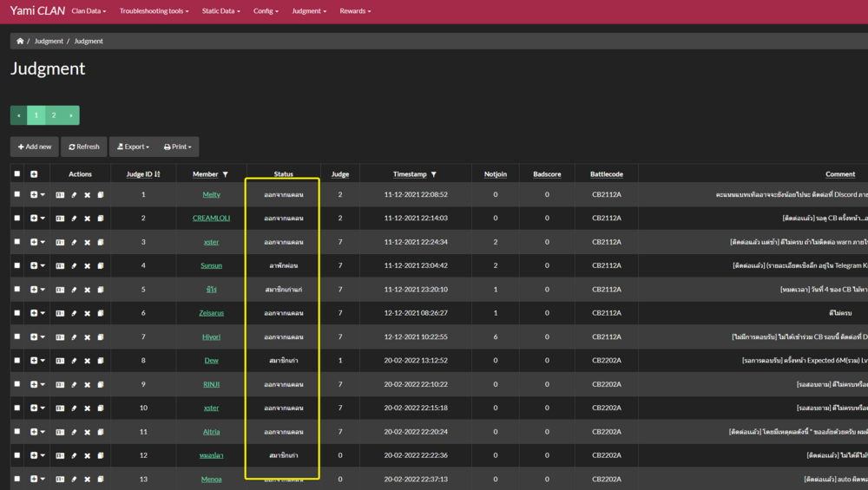Viewport: 868px width, 490px height.
Task: Click the Add new button
Action: tap(35, 147)
